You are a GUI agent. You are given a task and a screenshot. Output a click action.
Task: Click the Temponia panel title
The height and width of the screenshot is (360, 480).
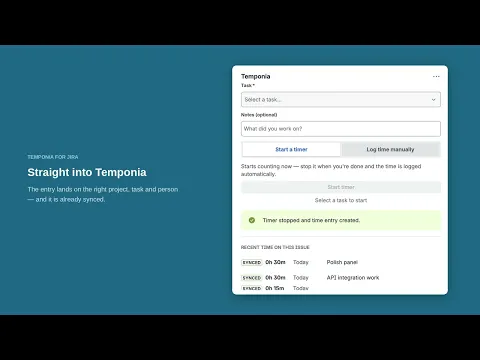coord(256,76)
